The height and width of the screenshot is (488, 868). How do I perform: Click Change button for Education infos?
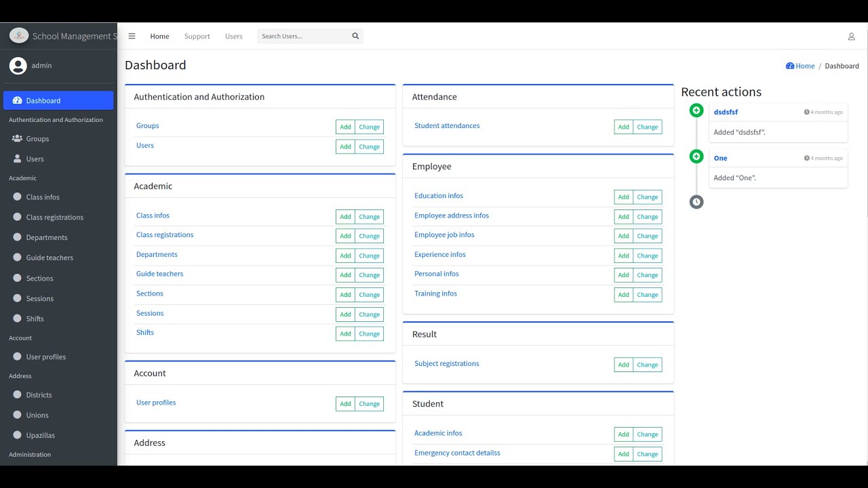pyautogui.click(x=648, y=197)
